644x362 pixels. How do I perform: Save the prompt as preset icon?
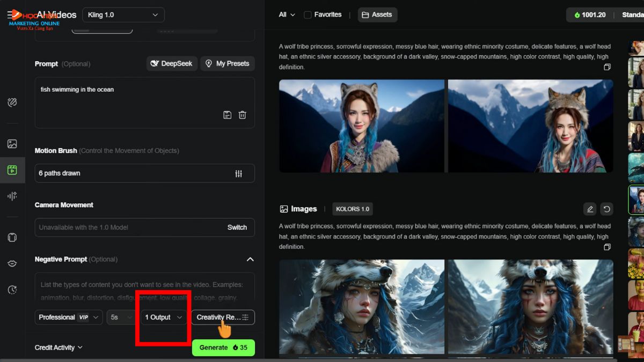pos(228,115)
